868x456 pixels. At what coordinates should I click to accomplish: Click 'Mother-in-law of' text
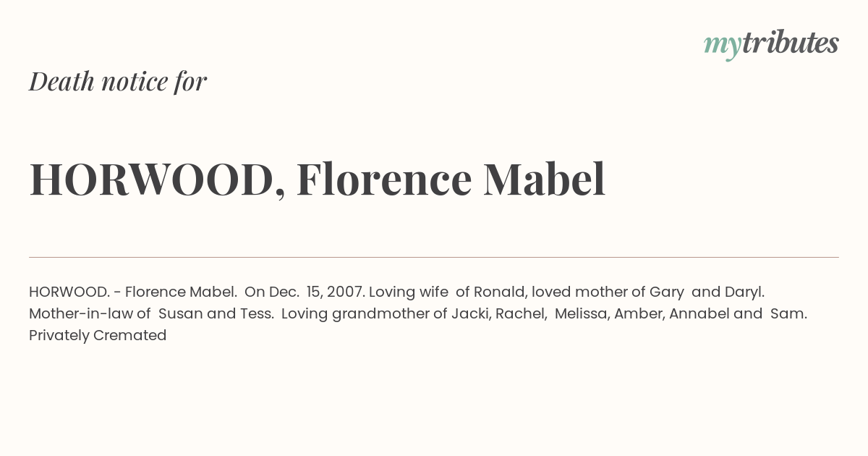90,314
